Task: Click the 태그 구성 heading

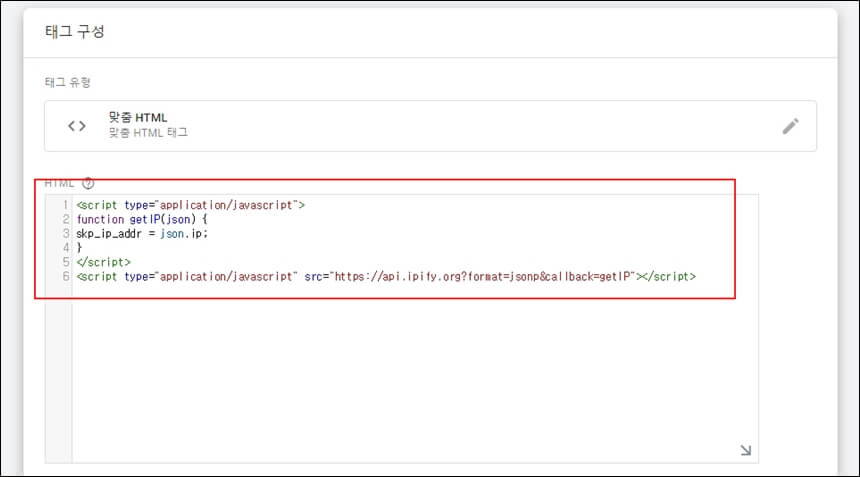Action: (x=75, y=32)
